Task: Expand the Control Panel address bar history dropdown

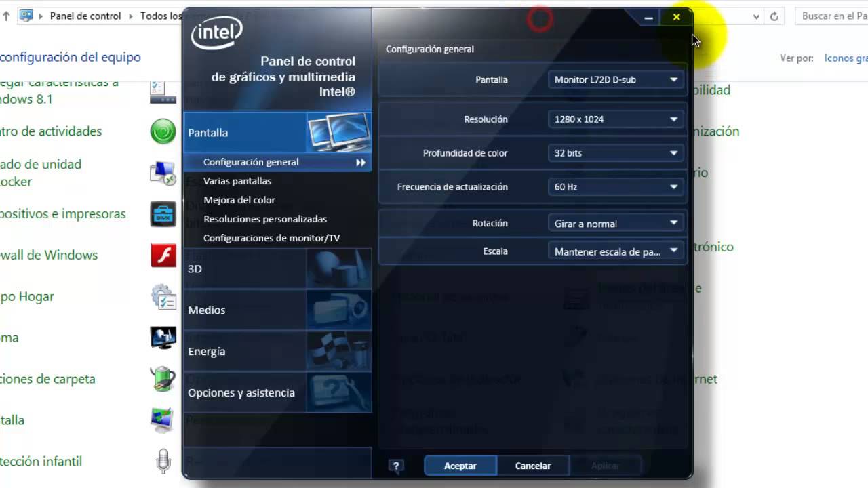Action: (x=756, y=16)
